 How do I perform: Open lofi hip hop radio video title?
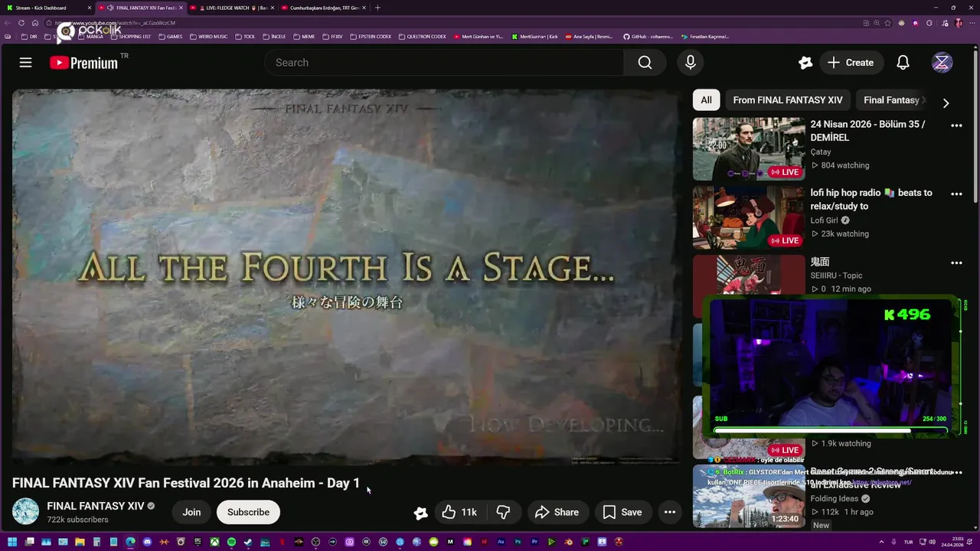point(871,200)
